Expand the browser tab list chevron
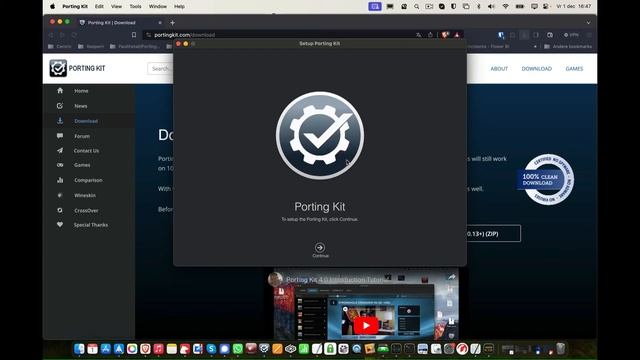640x360 pixels. point(588,23)
